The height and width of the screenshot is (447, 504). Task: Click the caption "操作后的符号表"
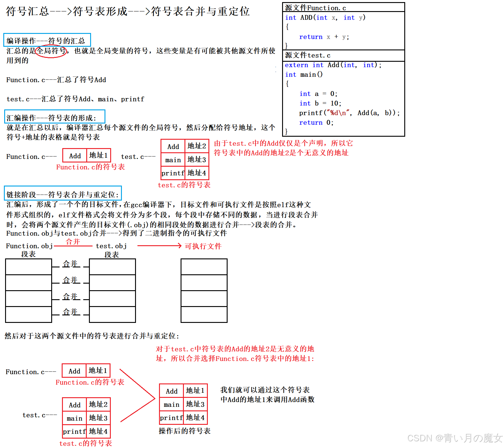pyautogui.click(x=184, y=431)
